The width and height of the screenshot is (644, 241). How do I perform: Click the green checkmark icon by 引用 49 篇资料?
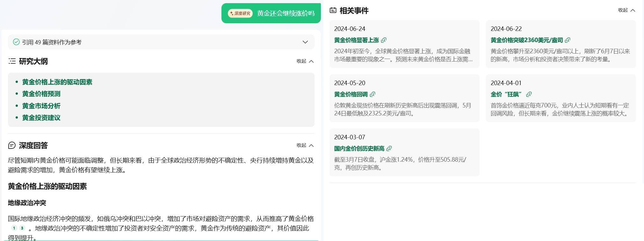pyautogui.click(x=16, y=42)
